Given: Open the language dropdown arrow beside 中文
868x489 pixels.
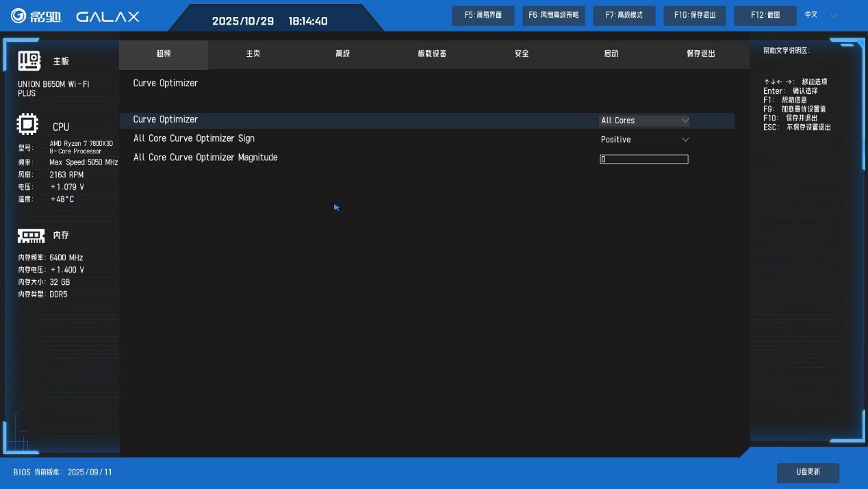Looking at the screenshot, I should [x=833, y=15].
